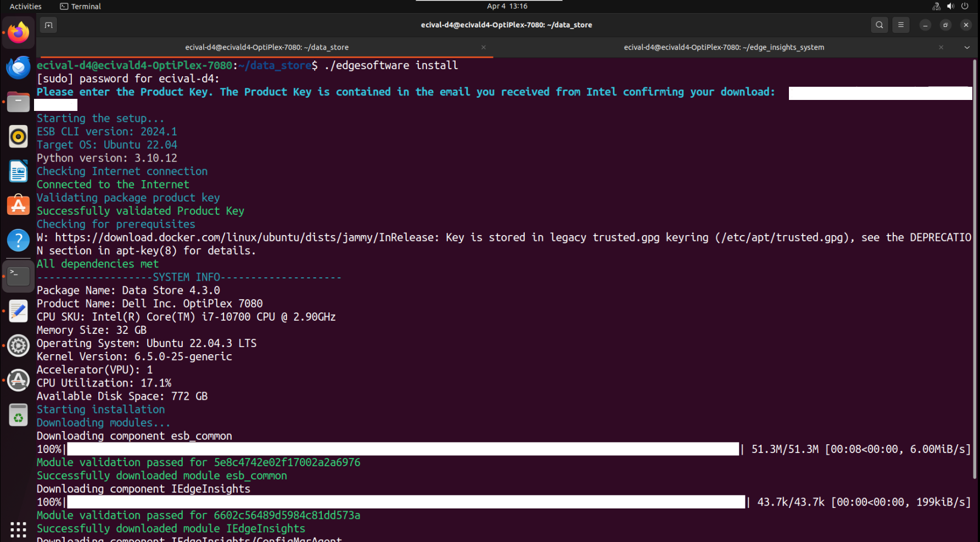Open the Trash icon in dock
Screen dimensions: 980x542
click(x=18, y=416)
